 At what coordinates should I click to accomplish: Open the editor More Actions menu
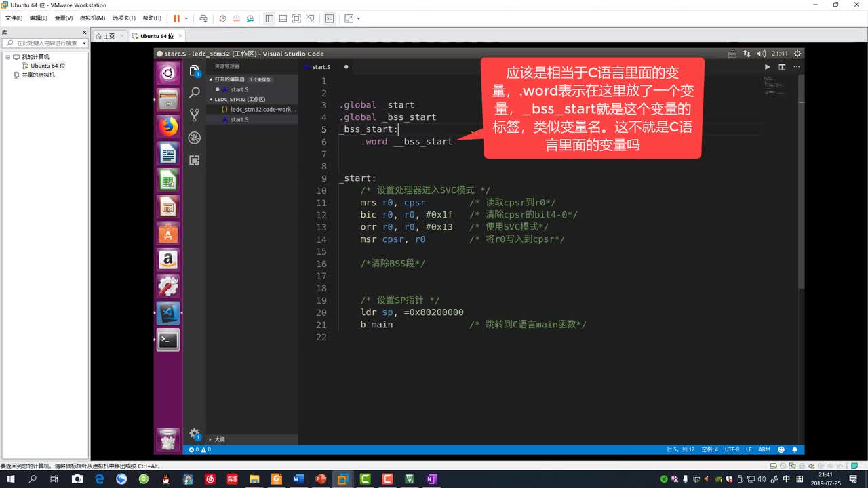[x=796, y=67]
